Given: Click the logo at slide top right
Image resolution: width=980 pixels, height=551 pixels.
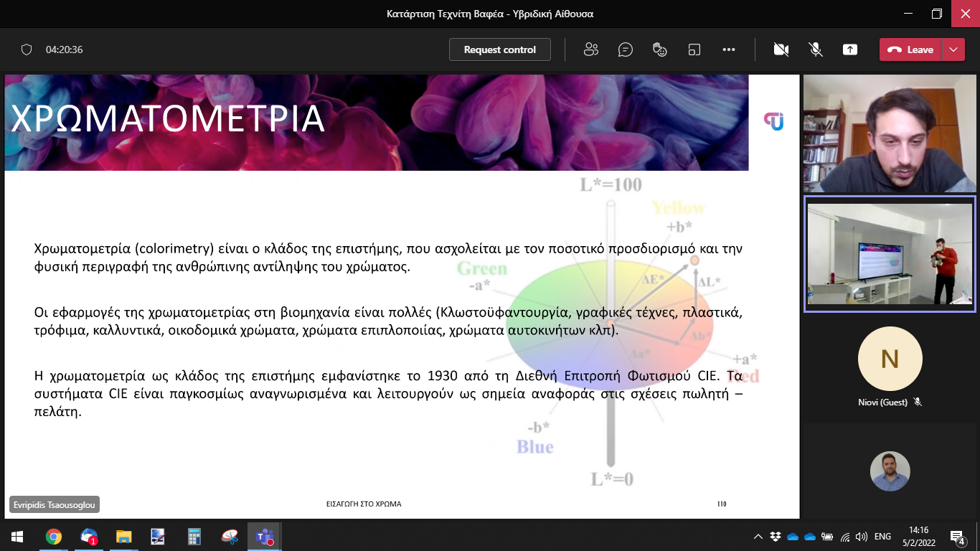Looking at the screenshot, I should pyautogui.click(x=773, y=121).
